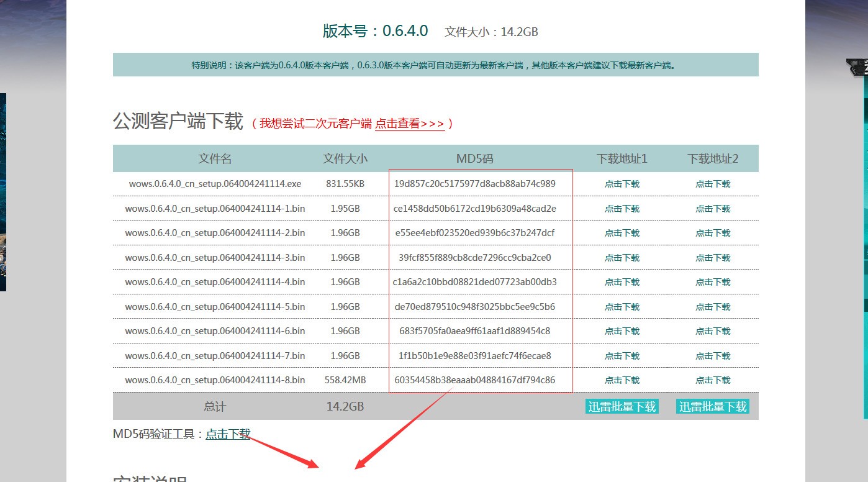Click the 下载地址2 column header
The height and width of the screenshot is (482, 868).
[x=713, y=159]
